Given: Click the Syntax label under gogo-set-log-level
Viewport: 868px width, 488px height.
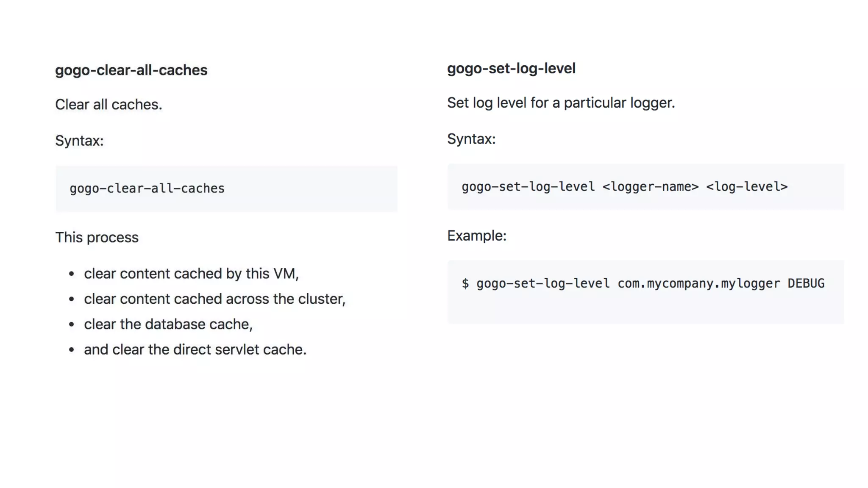Looking at the screenshot, I should pos(471,139).
